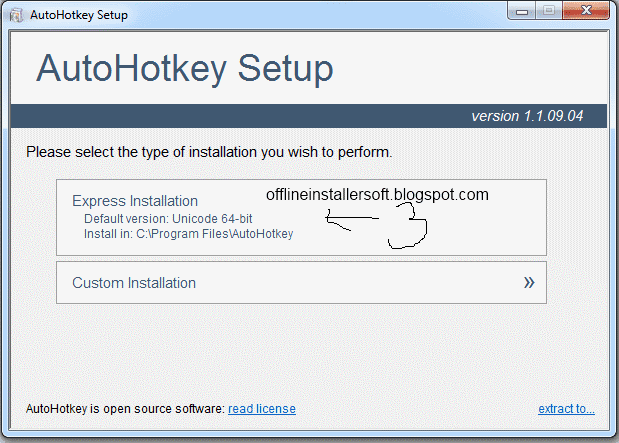Click 'AutoHotkey is open source software:' text
Image resolution: width=619 pixels, height=443 pixels.
(126, 409)
